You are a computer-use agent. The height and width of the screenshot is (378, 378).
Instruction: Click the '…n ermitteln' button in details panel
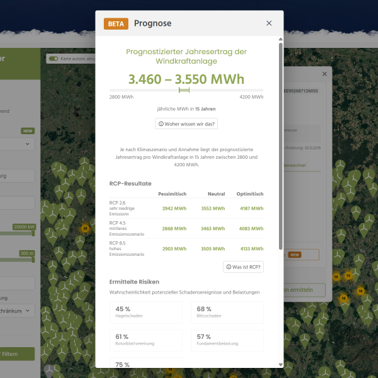304,290
